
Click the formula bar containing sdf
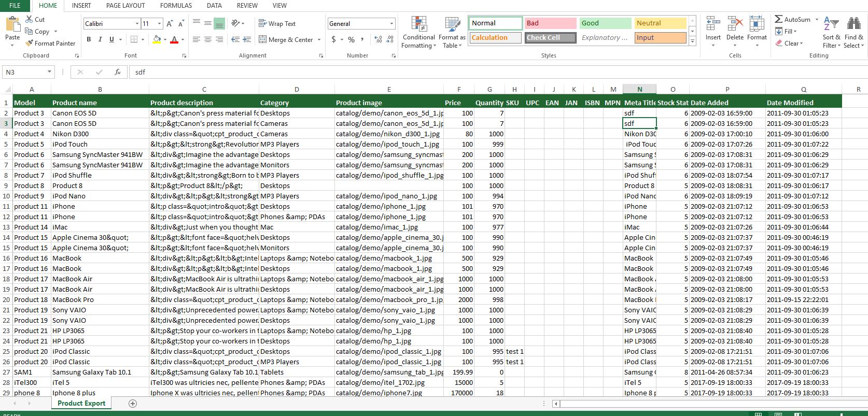click(x=498, y=72)
